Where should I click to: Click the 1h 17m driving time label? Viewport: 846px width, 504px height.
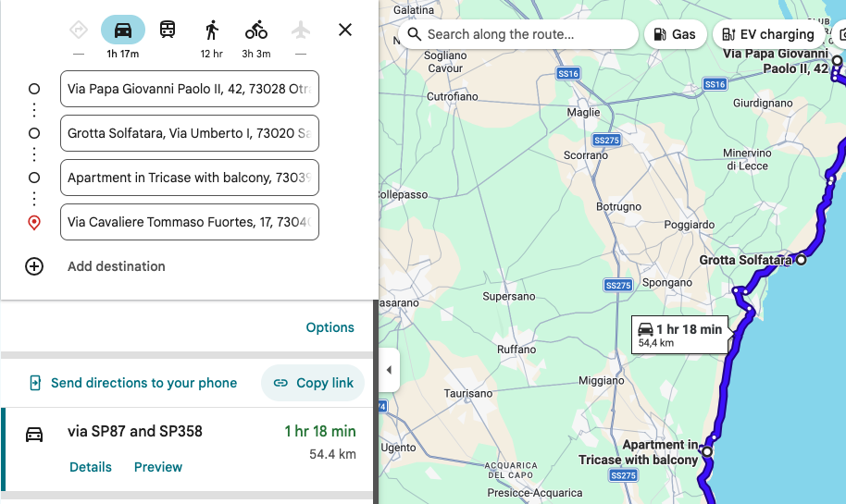click(123, 54)
